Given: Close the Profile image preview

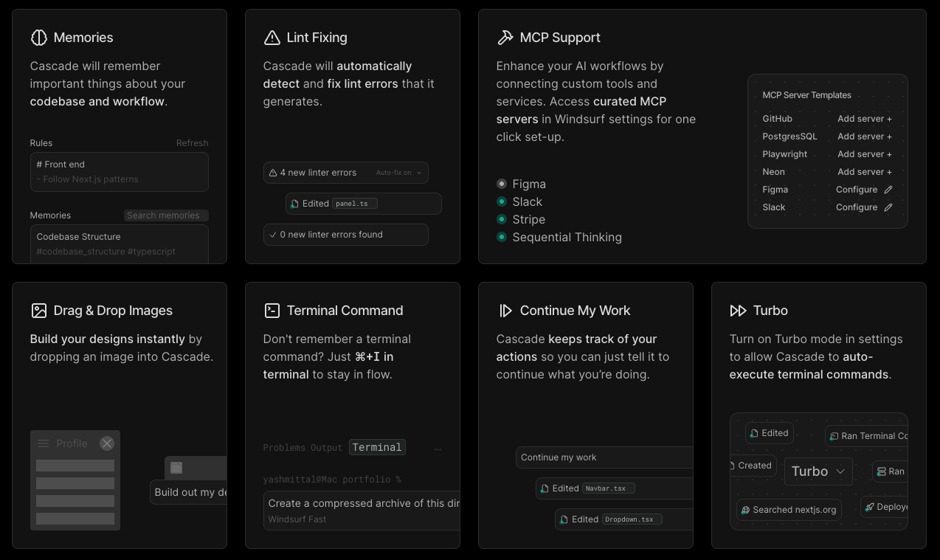Looking at the screenshot, I should [x=107, y=443].
